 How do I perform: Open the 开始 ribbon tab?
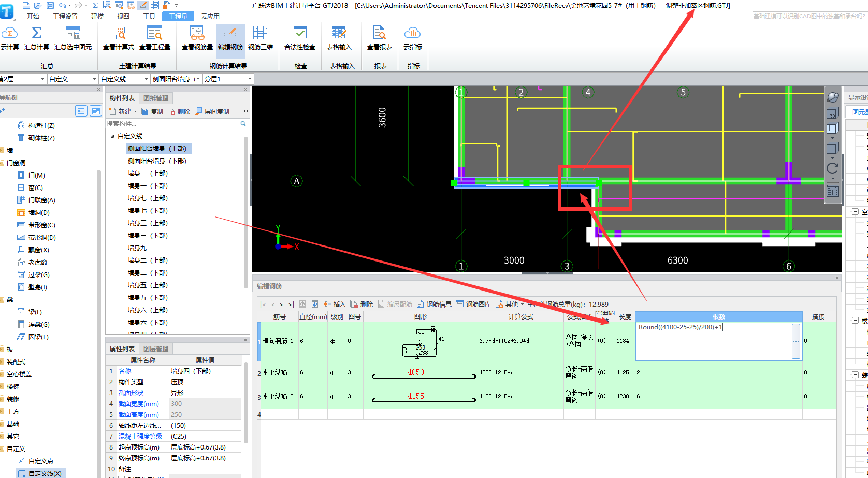tap(33, 16)
